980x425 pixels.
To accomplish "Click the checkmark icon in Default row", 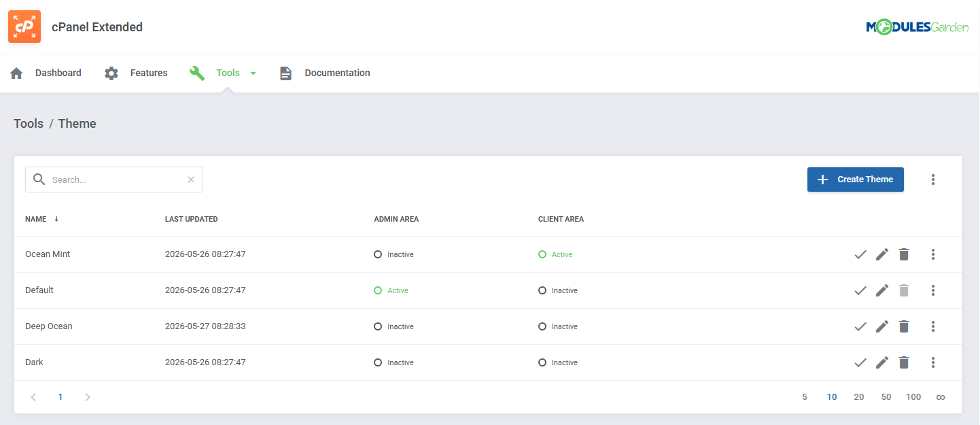I will (860, 290).
